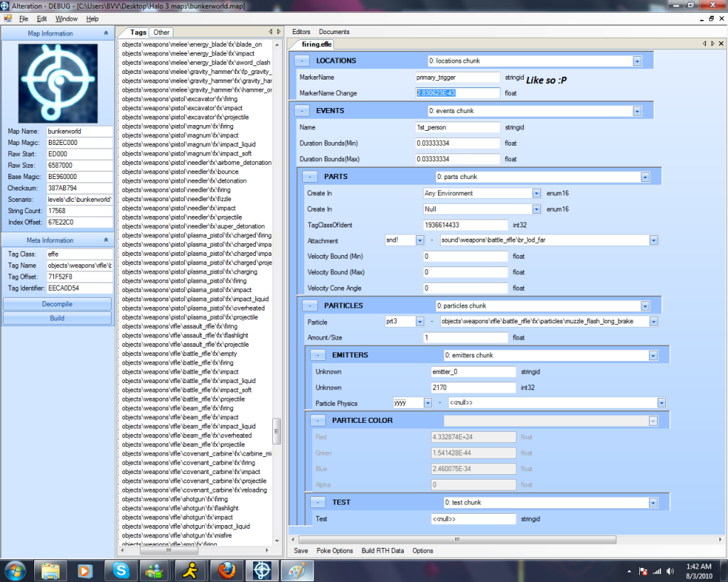Click Build RTH Data
Image resolution: width=728 pixels, height=582 pixels.
coord(382,551)
